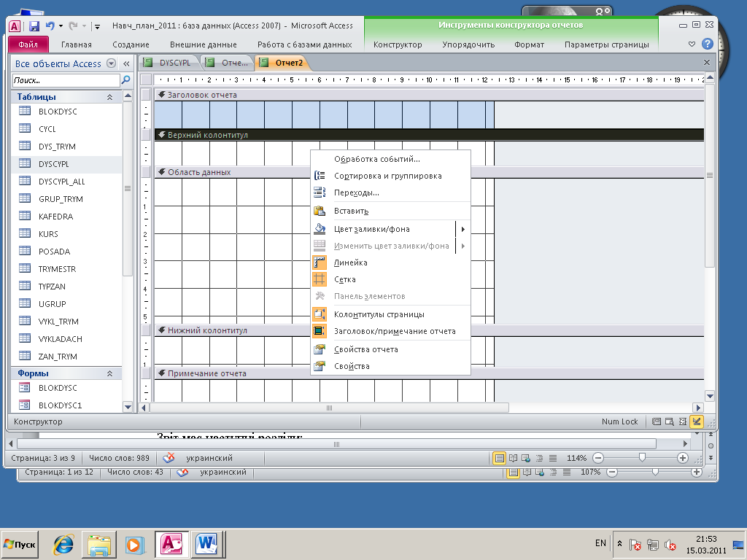This screenshot has width=747, height=560.
Task: Click zoom out minus button at 114%
Action: click(598, 458)
